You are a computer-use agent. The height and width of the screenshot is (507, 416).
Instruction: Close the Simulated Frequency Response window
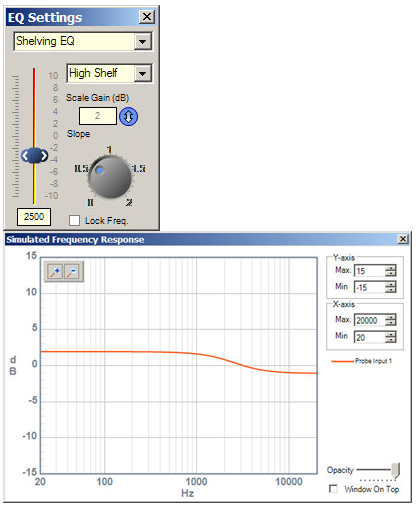[403, 239]
